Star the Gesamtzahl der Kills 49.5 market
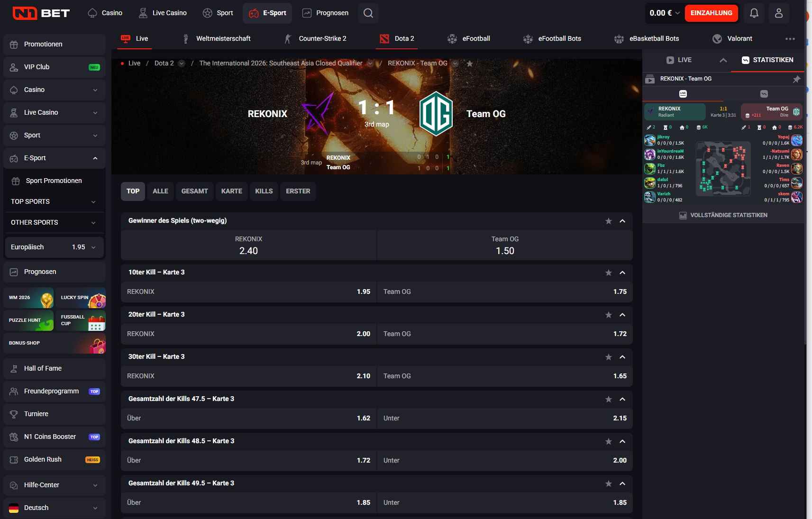This screenshot has height=519, width=812. [609, 484]
